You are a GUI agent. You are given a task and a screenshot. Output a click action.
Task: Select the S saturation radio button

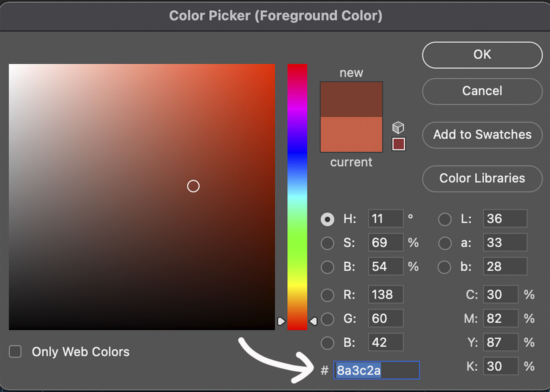(327, 243)
